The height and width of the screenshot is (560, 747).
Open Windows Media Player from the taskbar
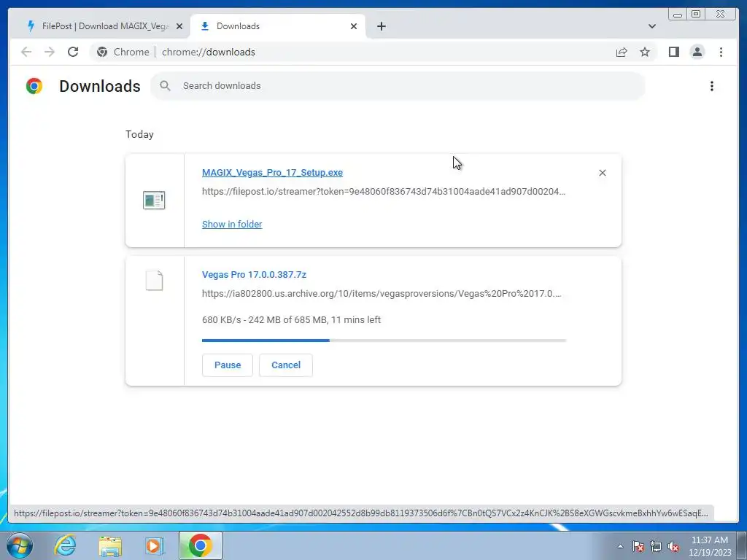tap(154, 545)
